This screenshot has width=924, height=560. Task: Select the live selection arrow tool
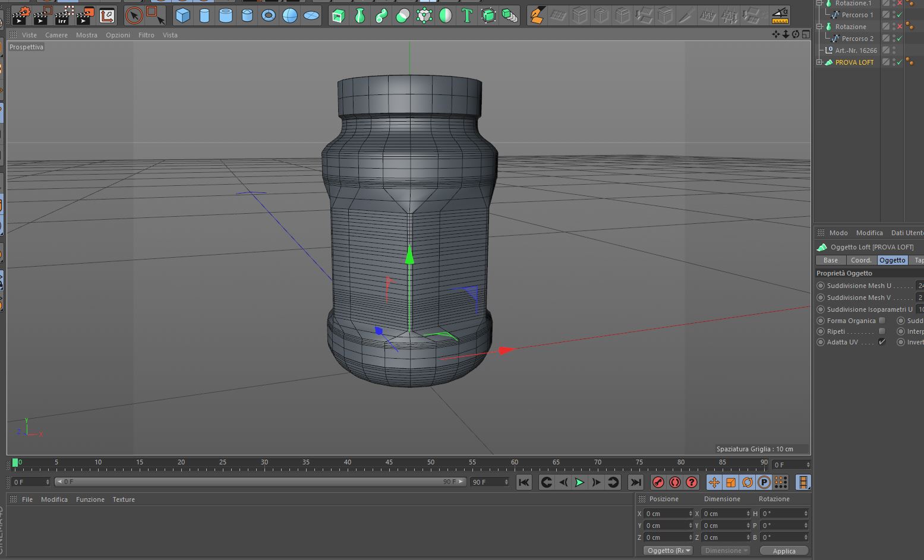coord(134,15)
